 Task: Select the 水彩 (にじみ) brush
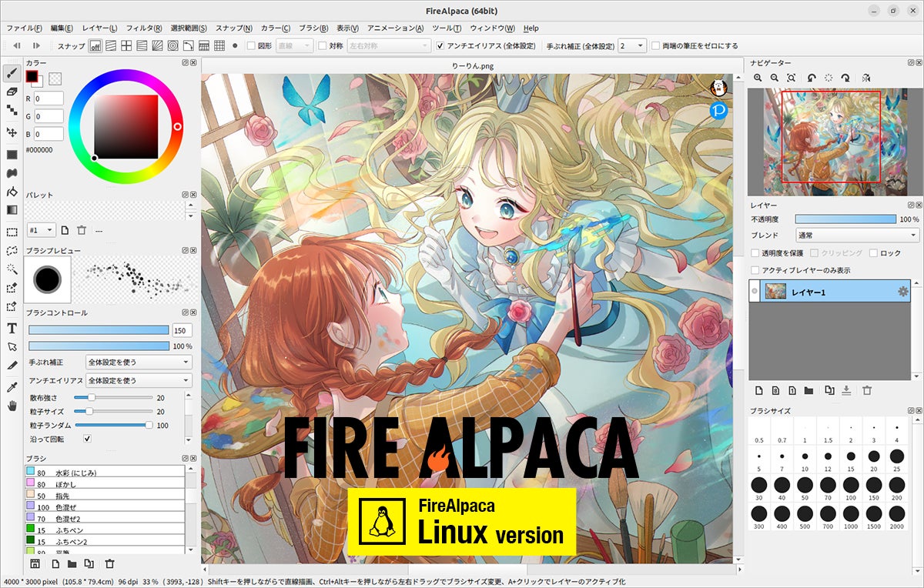pos(105,472)
